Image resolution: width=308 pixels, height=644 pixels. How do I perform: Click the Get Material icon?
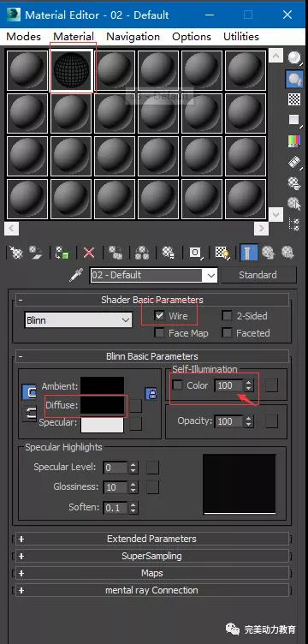click(16, 252)
